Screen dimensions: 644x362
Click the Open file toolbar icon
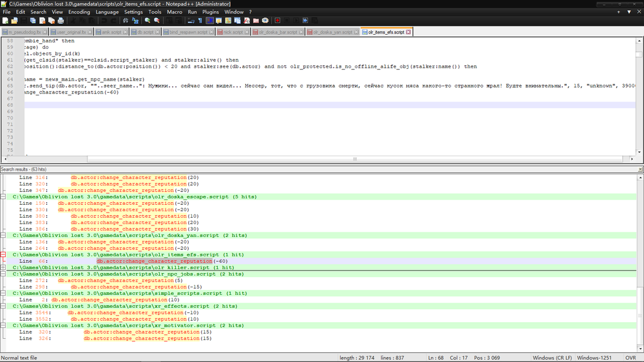[14, 21]
